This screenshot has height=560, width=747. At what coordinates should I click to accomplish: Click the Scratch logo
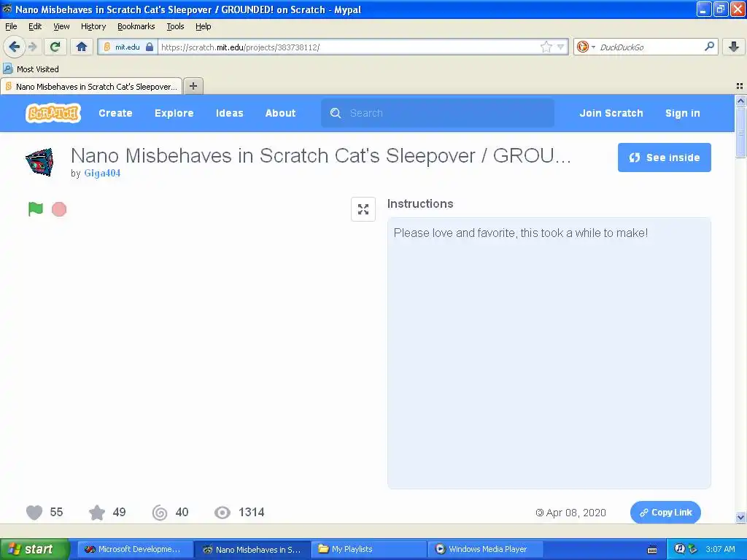53,113
